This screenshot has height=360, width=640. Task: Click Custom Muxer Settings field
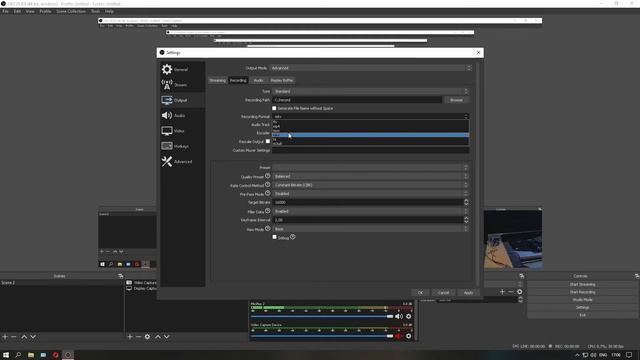tap(371, 150)
